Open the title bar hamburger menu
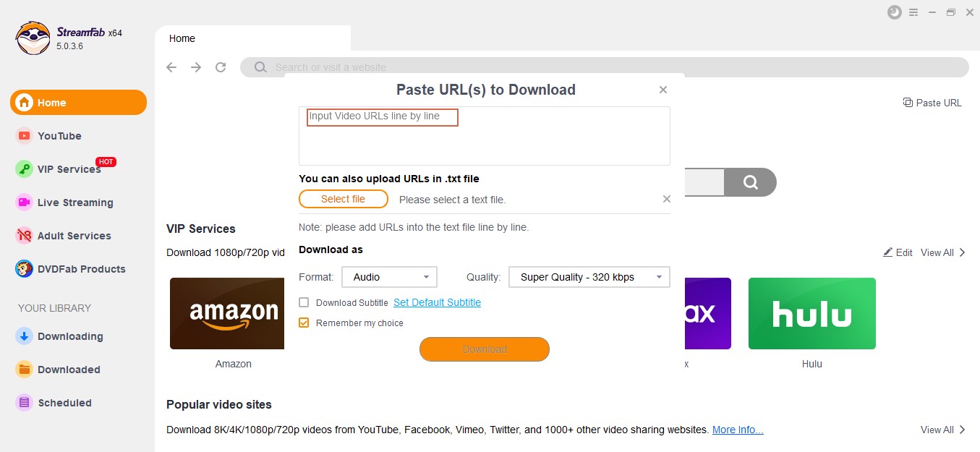This screenshot has height=452, width=980. pos(913,12)
